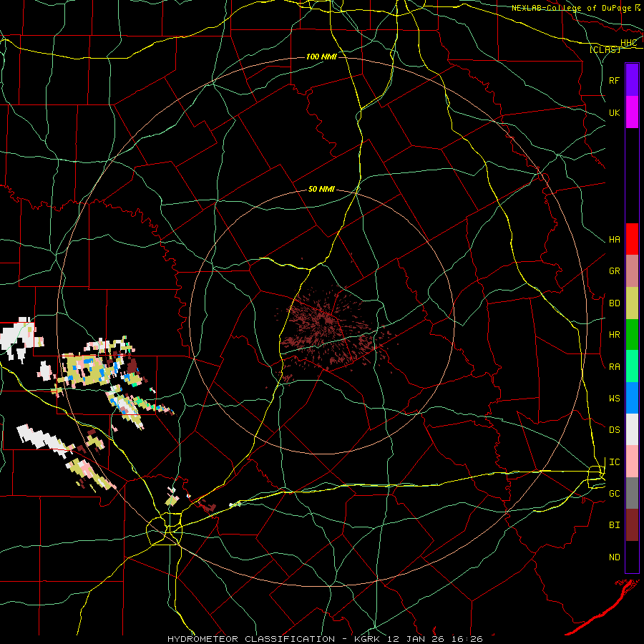The image size is (644, 644).
Task: Pick the HR green legend swatch
Action: [x=632, y=334]
